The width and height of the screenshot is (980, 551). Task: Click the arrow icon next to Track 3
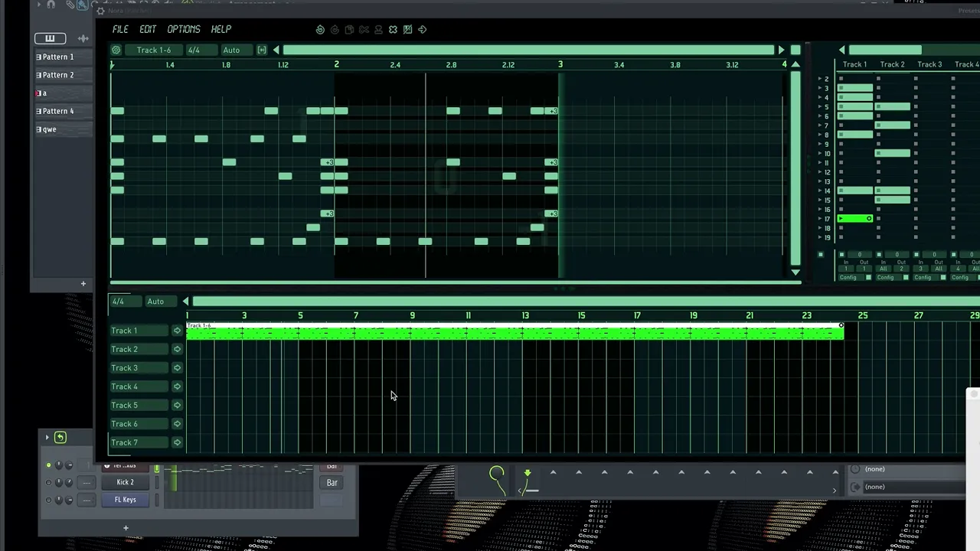(178, 368)
